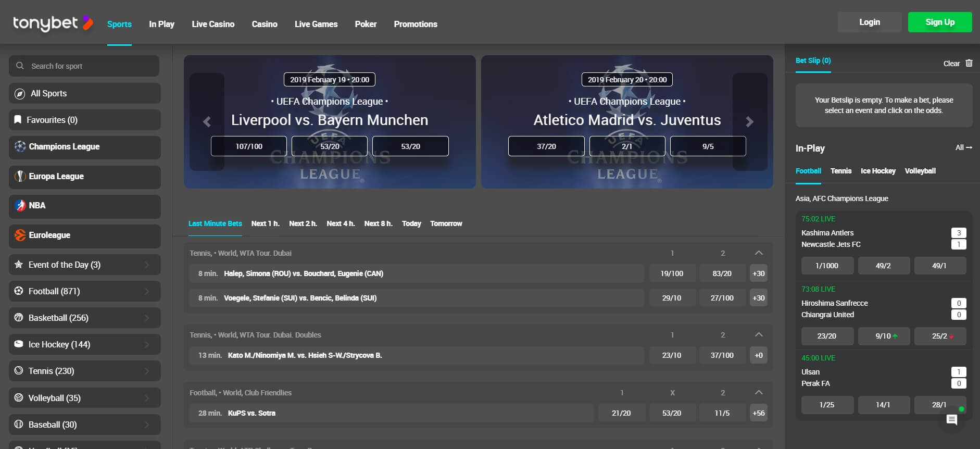
Task: Open the In Play top menu
Action: (161, 24)
